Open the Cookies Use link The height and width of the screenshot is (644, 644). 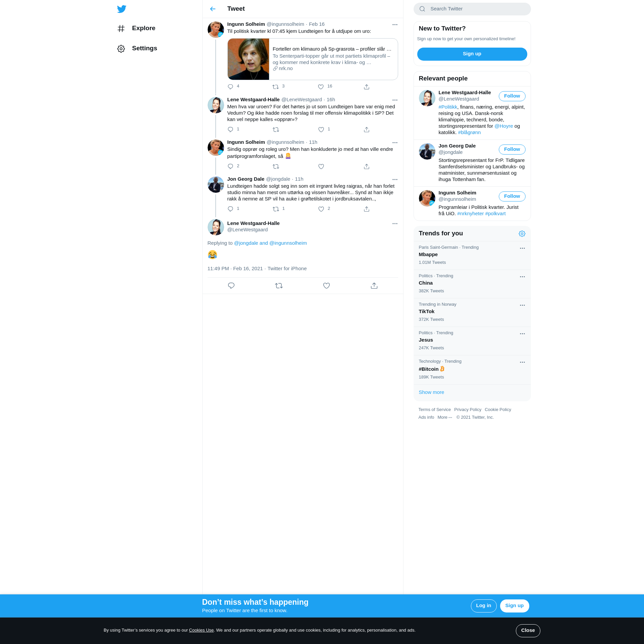[201, 630]
